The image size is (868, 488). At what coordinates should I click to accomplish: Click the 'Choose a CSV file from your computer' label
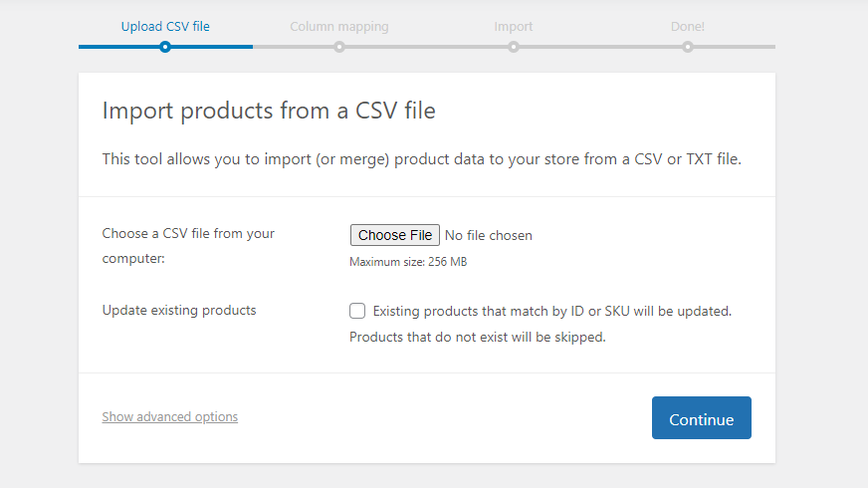tap(188, 245)
